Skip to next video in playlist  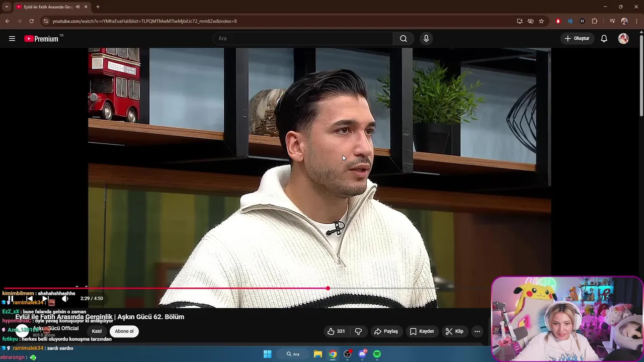(x=45, y=299)
